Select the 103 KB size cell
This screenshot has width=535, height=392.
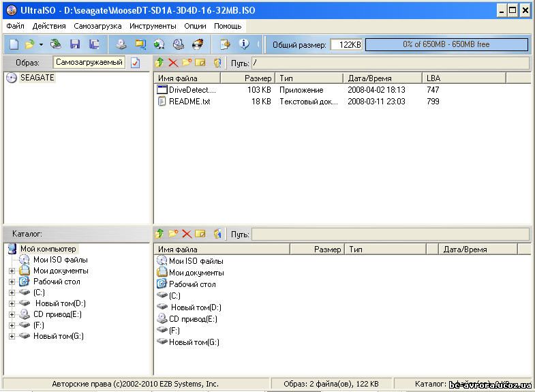pos(259,90)
